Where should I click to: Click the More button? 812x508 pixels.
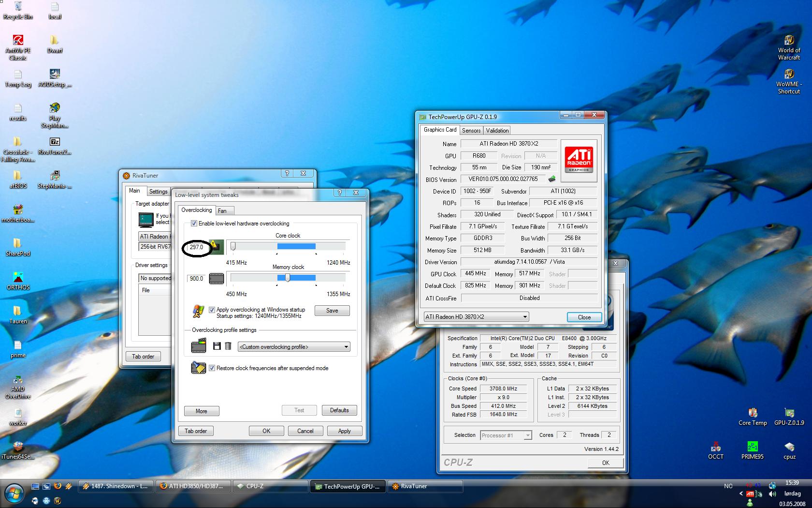pyautogui.click(x=202, y=411)
